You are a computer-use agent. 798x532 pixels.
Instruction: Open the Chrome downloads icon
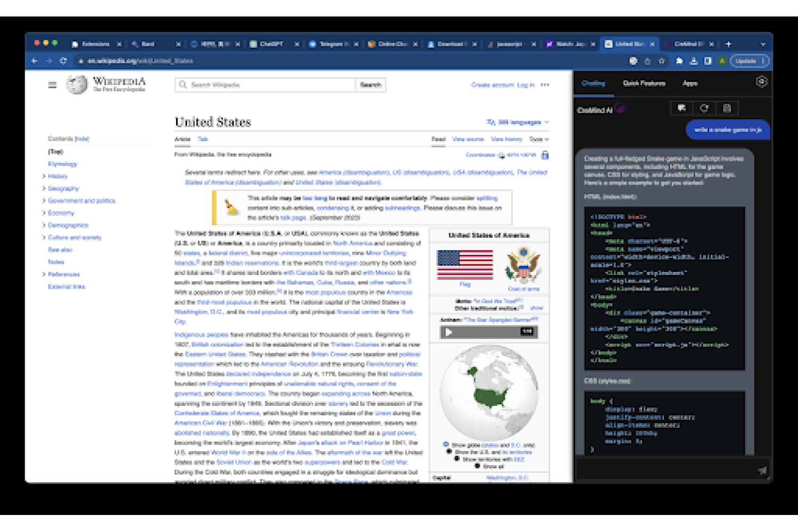tap(694, 61)
